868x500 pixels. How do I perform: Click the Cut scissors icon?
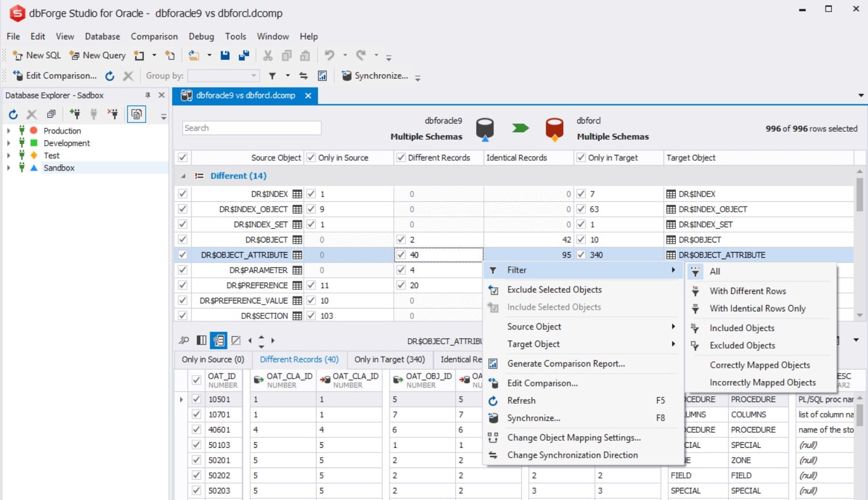[268, 55]
